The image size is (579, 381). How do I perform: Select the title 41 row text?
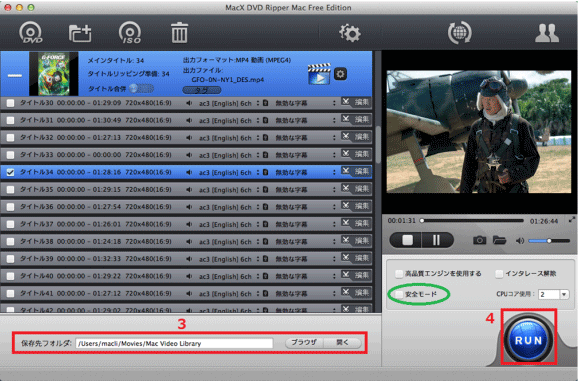96,294
